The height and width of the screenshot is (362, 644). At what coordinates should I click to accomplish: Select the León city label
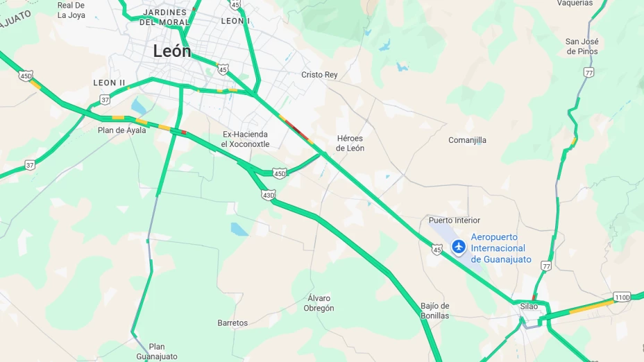click(x=172, y=51)
